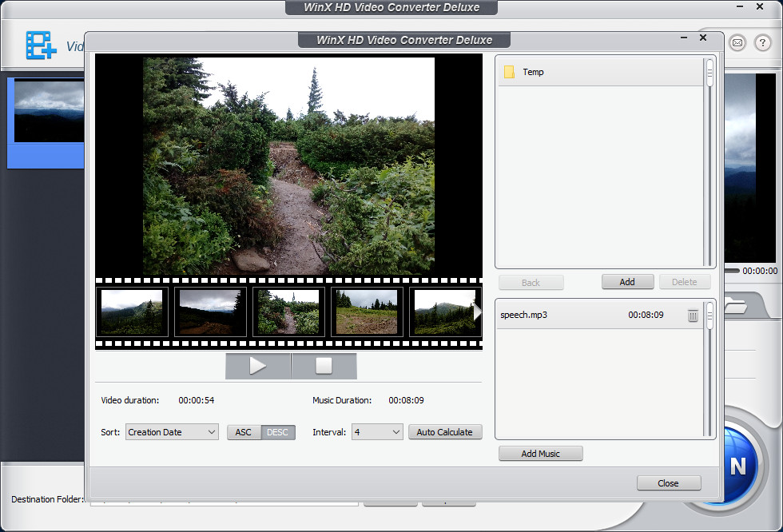Minimize the main WinX window

pyautogui.click(x=740, y=6)
